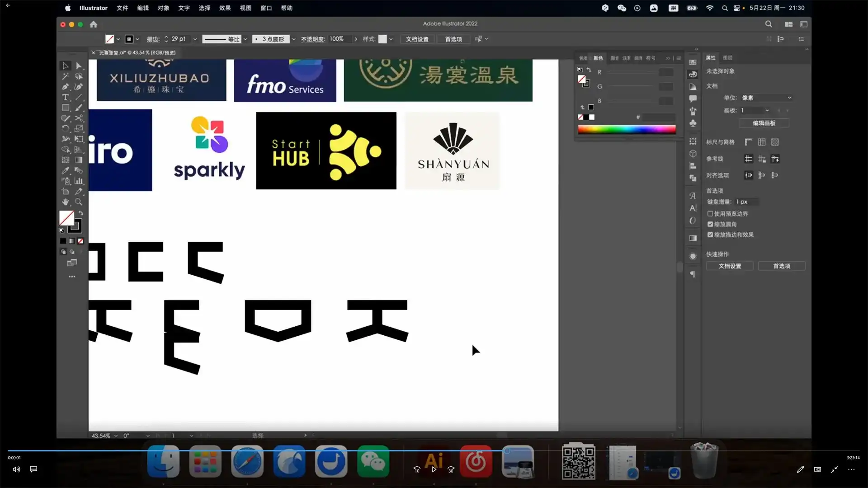
Task: Select the Column Graph tool
Action: 79,181
